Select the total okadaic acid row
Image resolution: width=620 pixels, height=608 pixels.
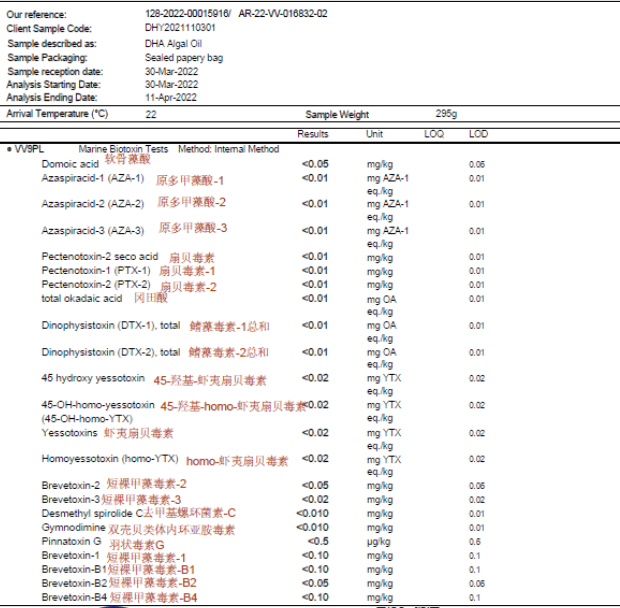[x=81, y=299]
